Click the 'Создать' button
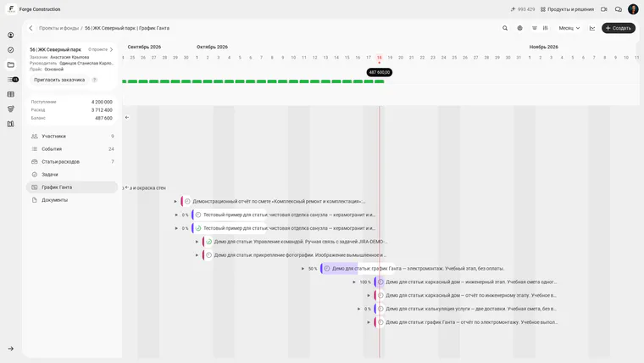Viewport: 644px width, 363px height. tap(618, 28)
